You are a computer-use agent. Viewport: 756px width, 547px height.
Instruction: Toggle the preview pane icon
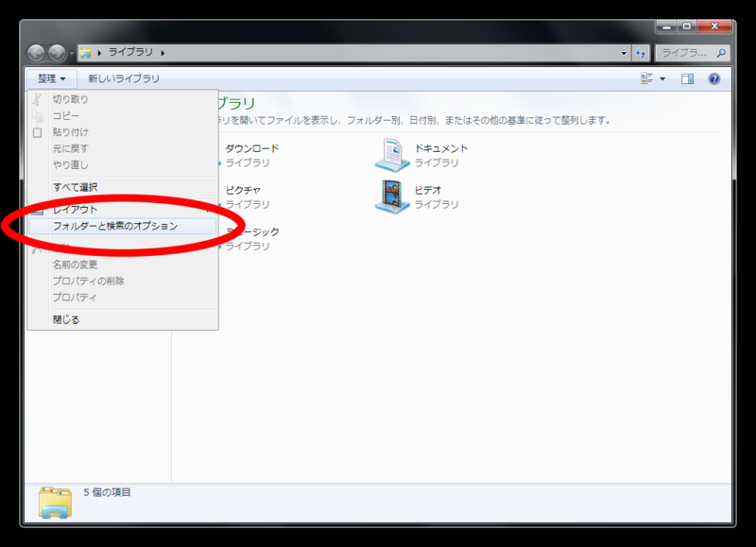pyautogui.click(x=688, y=78)
